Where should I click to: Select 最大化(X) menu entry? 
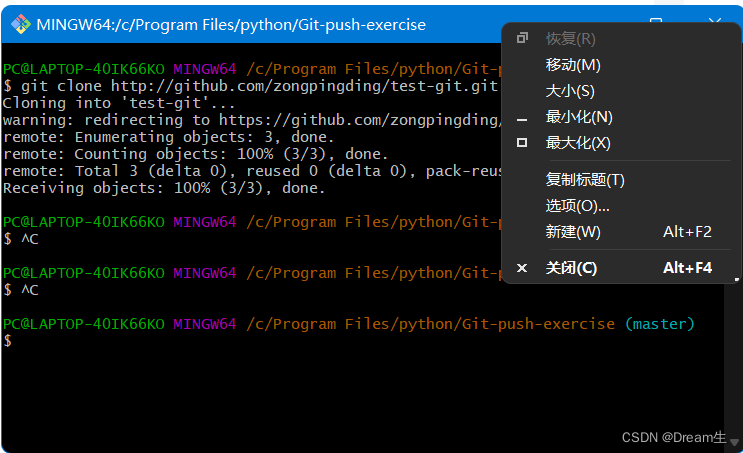point(578,143)
